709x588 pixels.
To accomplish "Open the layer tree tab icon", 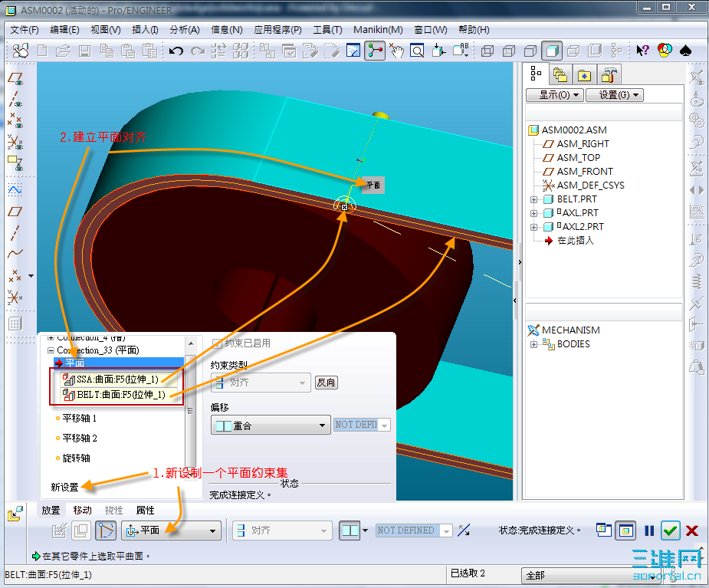I will point(560,75).
